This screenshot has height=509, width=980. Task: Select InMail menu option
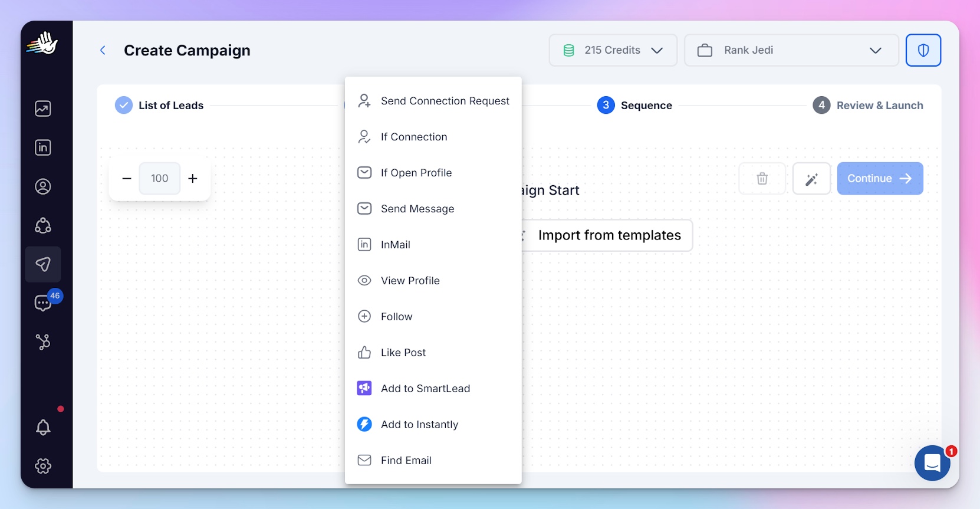(433, 245)
